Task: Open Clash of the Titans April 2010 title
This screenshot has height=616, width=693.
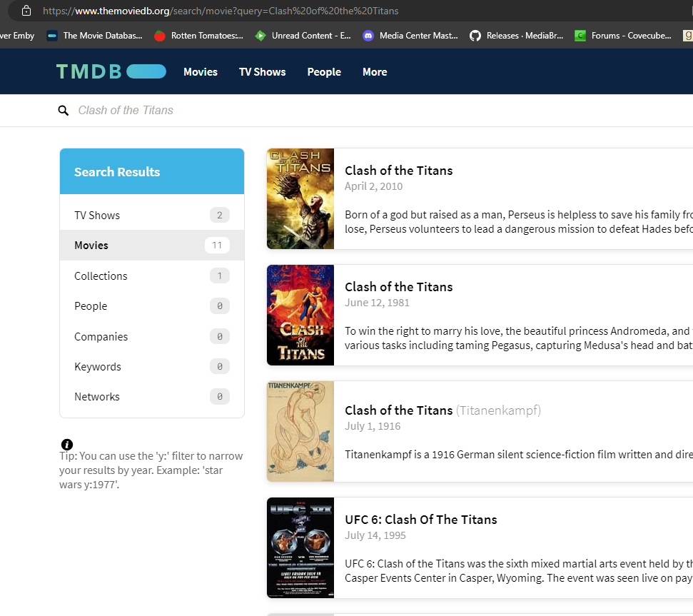Action: 399,171
